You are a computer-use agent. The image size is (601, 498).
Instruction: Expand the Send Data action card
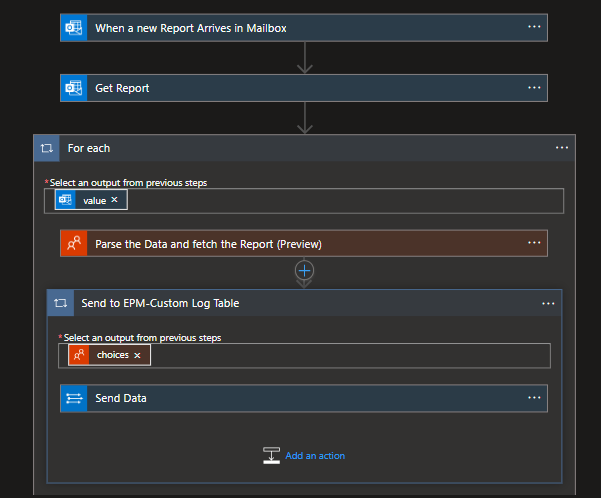300,398
